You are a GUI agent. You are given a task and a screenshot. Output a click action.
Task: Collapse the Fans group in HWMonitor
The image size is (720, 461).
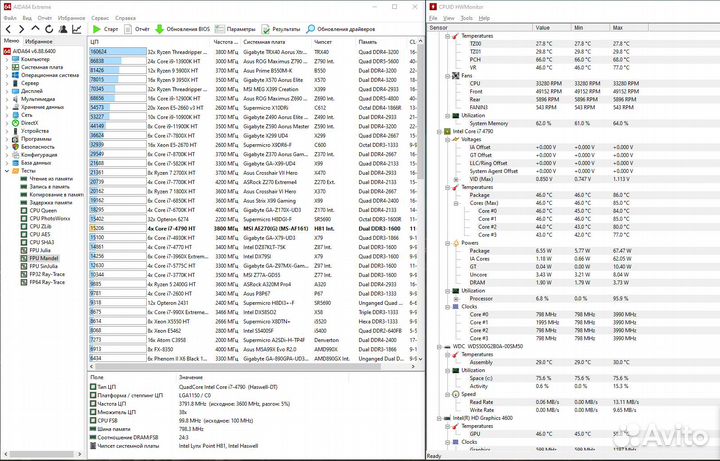448,75
